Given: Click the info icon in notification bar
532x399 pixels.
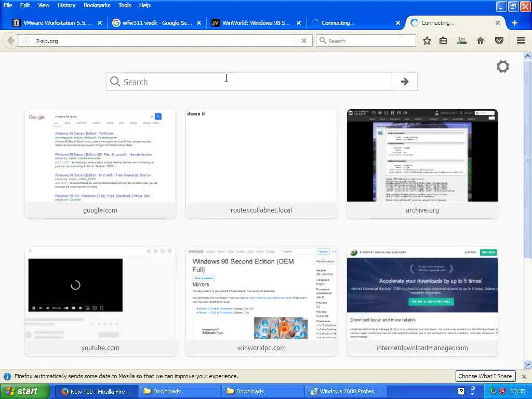Looking at the screenshot, I should coord(7,376).
